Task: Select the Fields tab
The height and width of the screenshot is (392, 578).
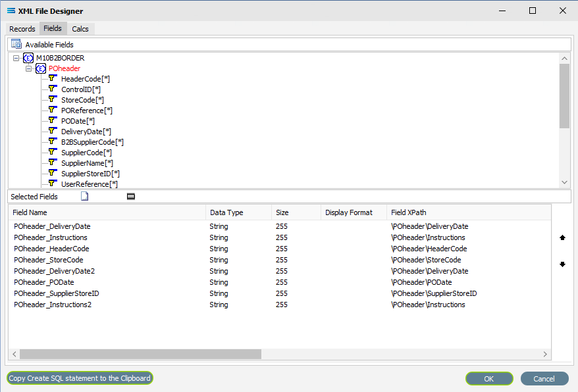Action: click(53, 28)
